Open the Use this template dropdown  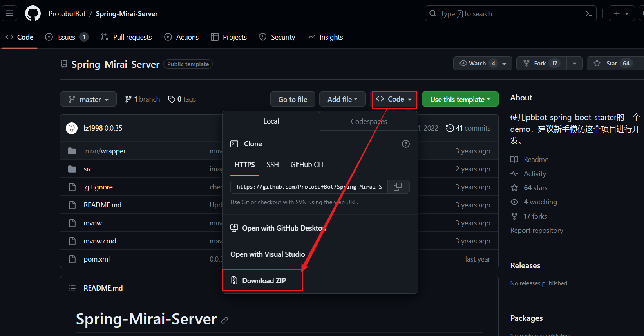click(460, 99)
